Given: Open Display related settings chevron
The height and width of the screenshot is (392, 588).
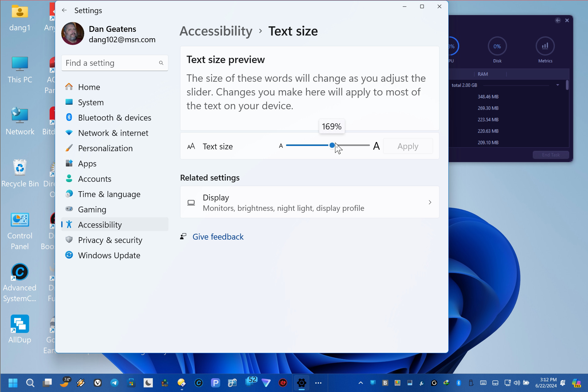Looking at the screenshot, I should 430,202.
